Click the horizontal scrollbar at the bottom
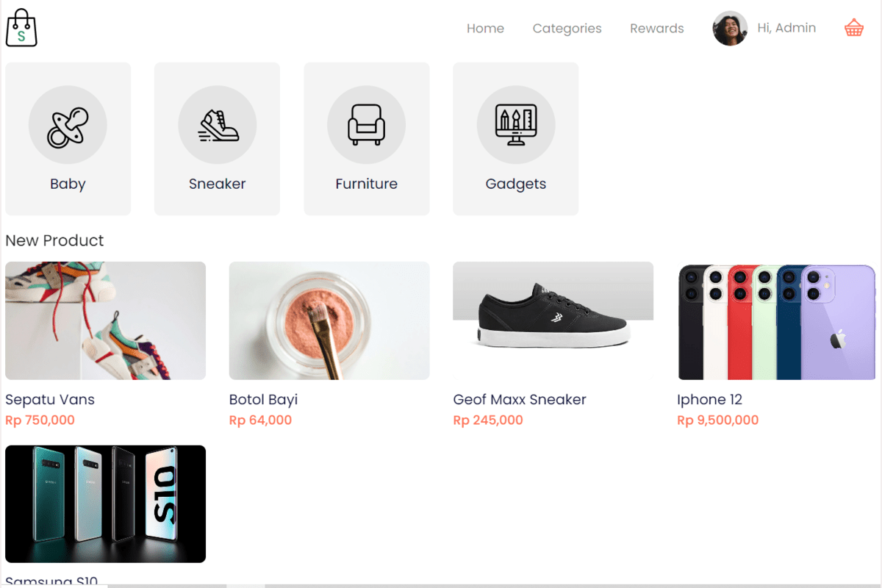Viewport: 882px width, 588px height. 245,586
